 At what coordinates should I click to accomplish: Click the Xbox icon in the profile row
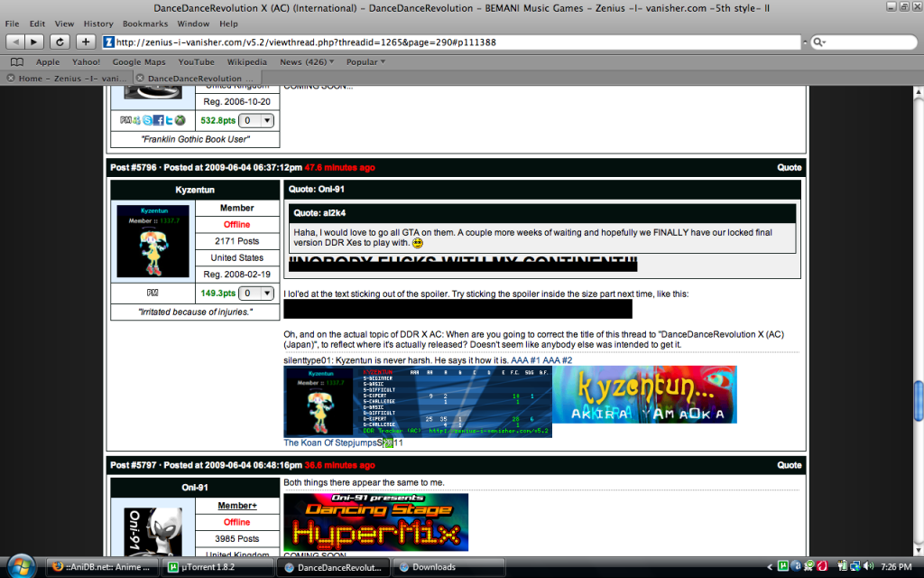[x=180, y=120]
